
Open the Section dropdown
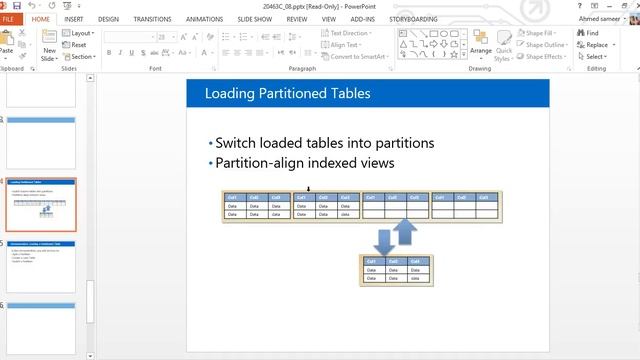tap(80, 57)
